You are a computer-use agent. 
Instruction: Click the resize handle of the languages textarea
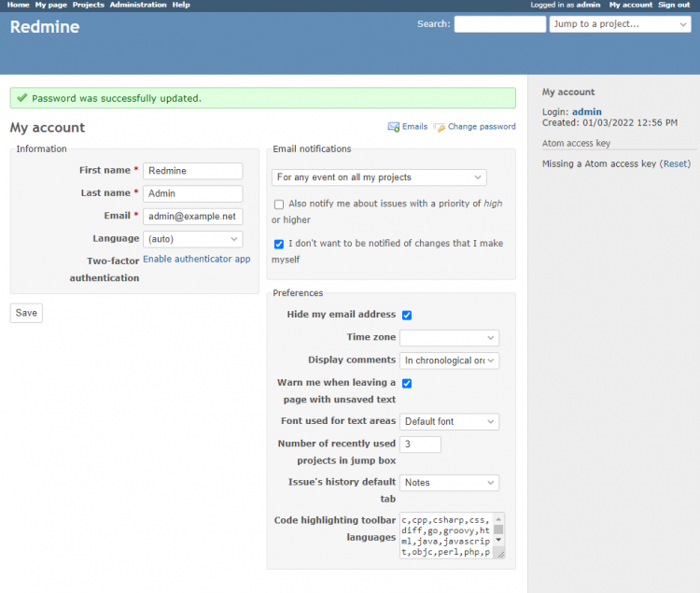click(x=500, y=554)
